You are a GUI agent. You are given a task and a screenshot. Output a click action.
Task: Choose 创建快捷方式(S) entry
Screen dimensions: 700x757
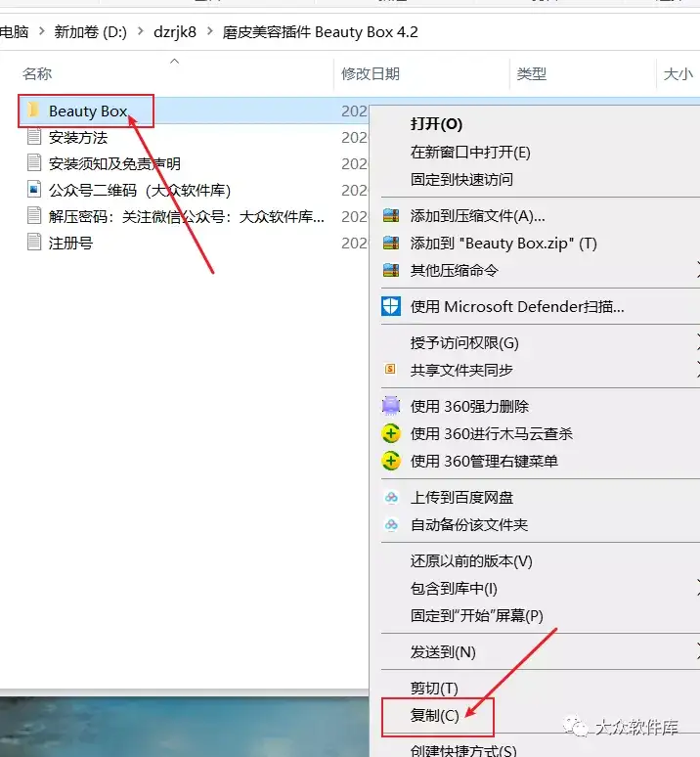463,751
